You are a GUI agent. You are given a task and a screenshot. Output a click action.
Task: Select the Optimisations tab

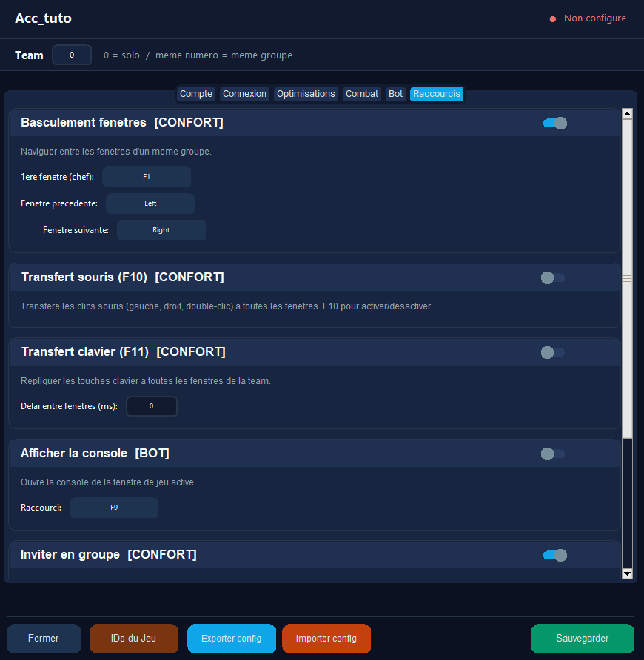[306, 94]
